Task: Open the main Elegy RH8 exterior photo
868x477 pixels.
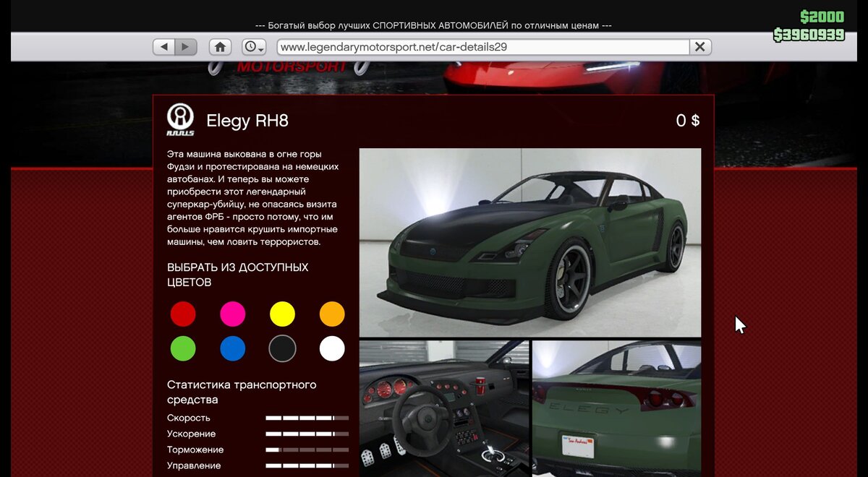Action: (x=530, y=243)
